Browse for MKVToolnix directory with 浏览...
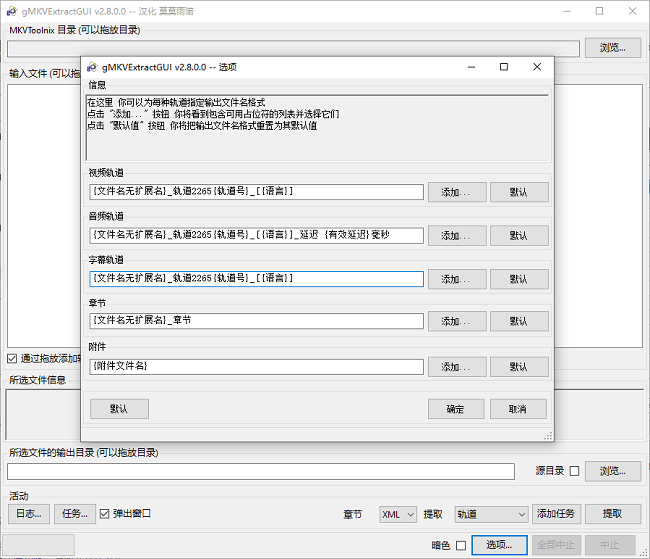Image resolution: width=650 pixels, height=559 pixels. (x=613, y=48)
